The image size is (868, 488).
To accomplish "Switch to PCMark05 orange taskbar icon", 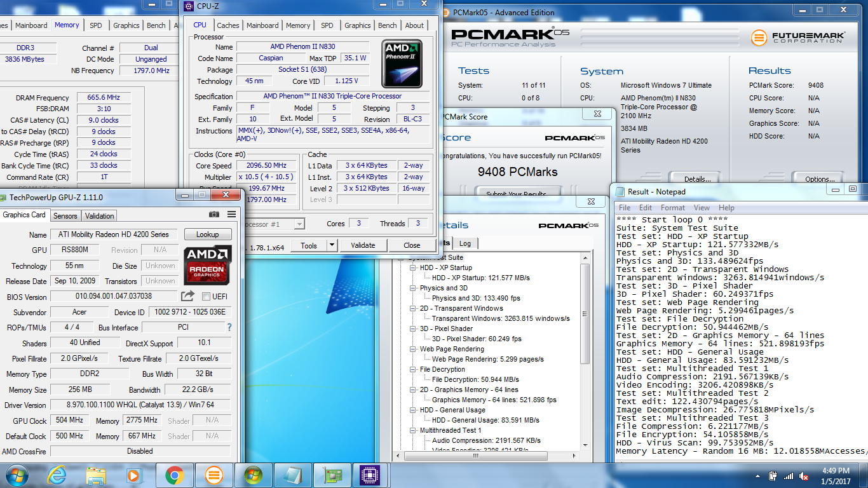I will 214,475.
